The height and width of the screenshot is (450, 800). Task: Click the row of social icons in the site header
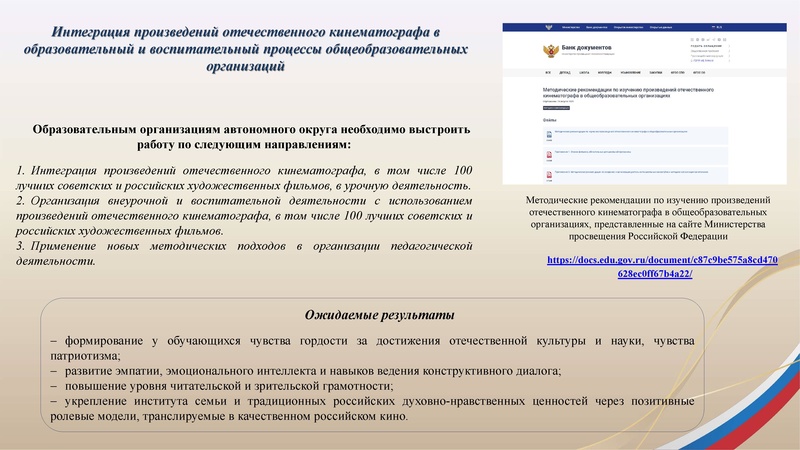pos(708,39)
